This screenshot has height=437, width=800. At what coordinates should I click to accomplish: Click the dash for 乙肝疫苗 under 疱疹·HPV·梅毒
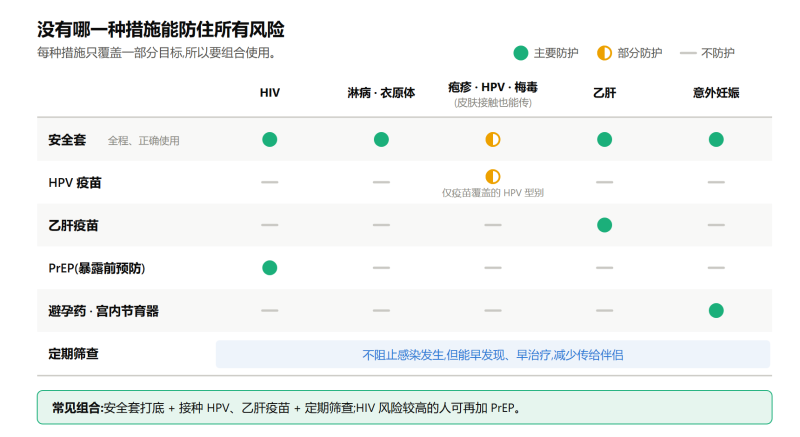(x=493, y=225)
